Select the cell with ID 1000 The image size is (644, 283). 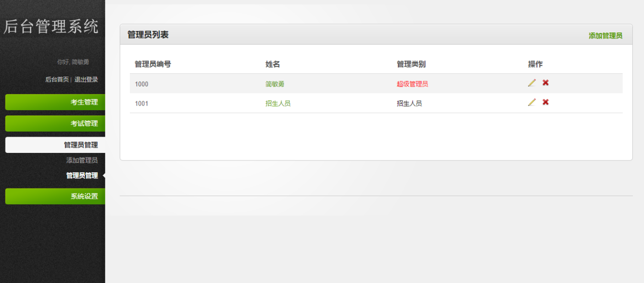pyautogui.click(x=142, y=84)
